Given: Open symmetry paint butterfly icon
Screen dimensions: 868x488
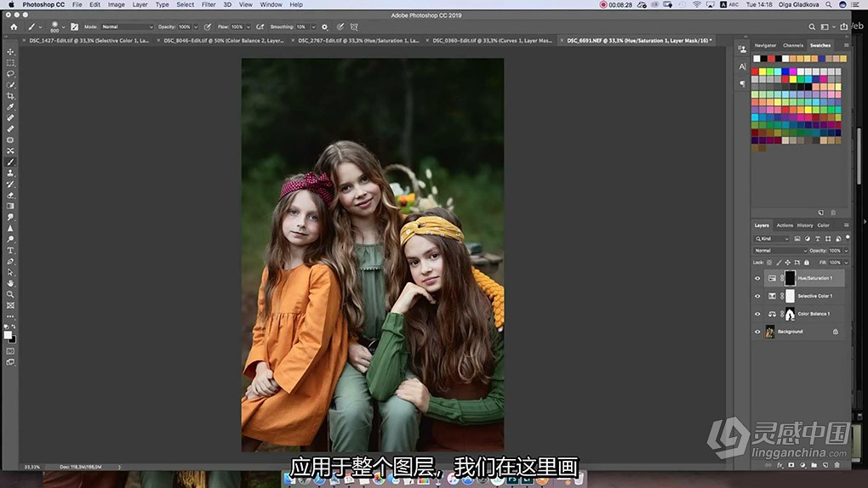Looking at the screenshot, I should (354, 26).
